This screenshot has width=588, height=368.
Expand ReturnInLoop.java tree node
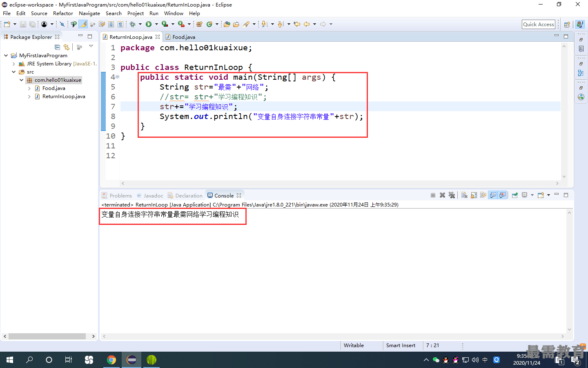(x=29, y=96)
